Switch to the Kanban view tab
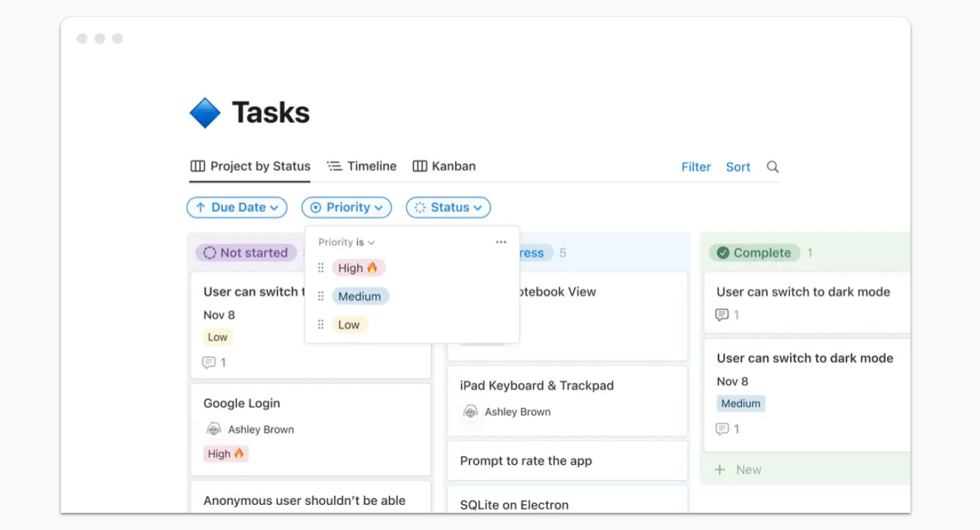This screenshot has height=530, width=980. click(444, 166)
